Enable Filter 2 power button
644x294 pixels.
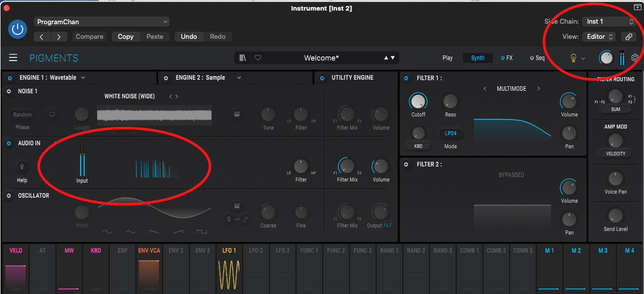point(406,164)
